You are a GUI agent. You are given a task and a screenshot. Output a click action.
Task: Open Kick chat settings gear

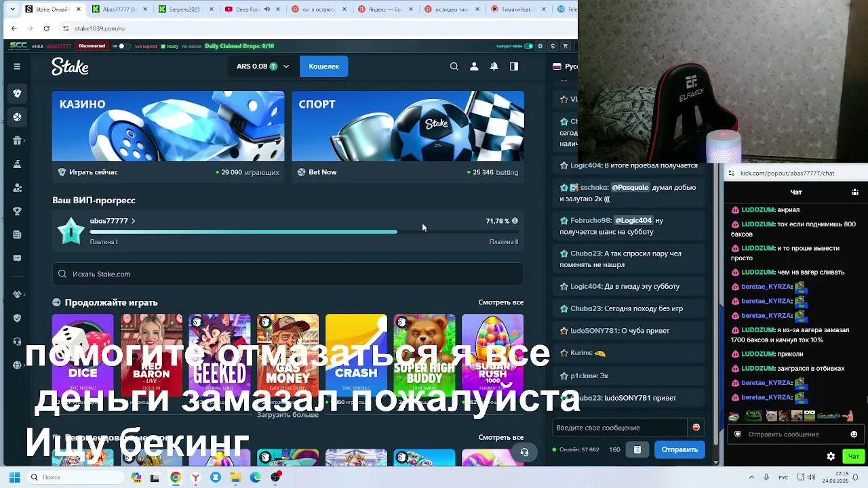[831, 456]
